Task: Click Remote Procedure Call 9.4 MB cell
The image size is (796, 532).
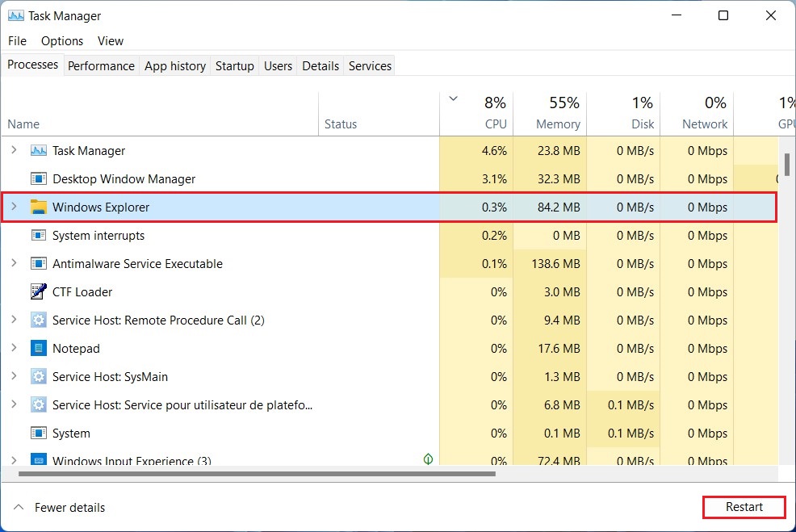Action: click(550, 320)
